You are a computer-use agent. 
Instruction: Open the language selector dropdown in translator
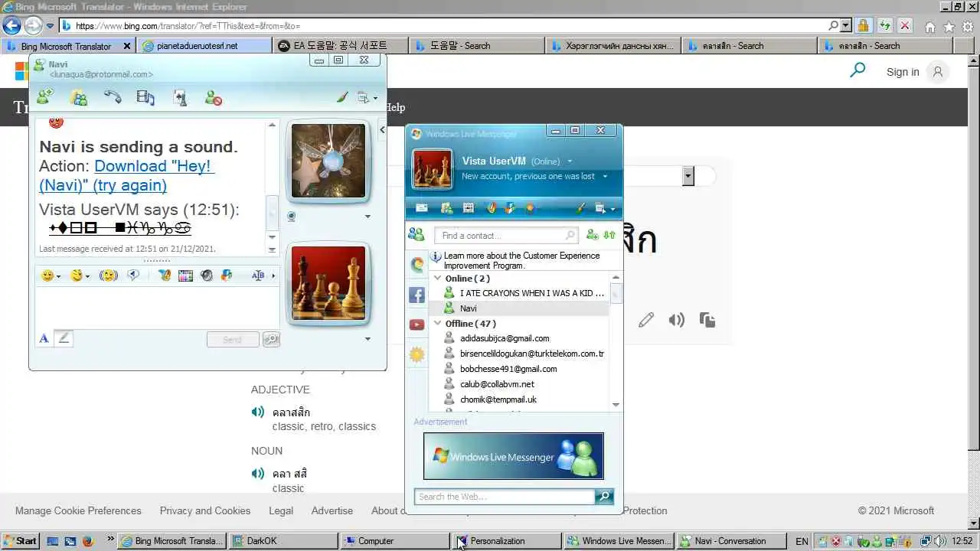pos(688,177)
